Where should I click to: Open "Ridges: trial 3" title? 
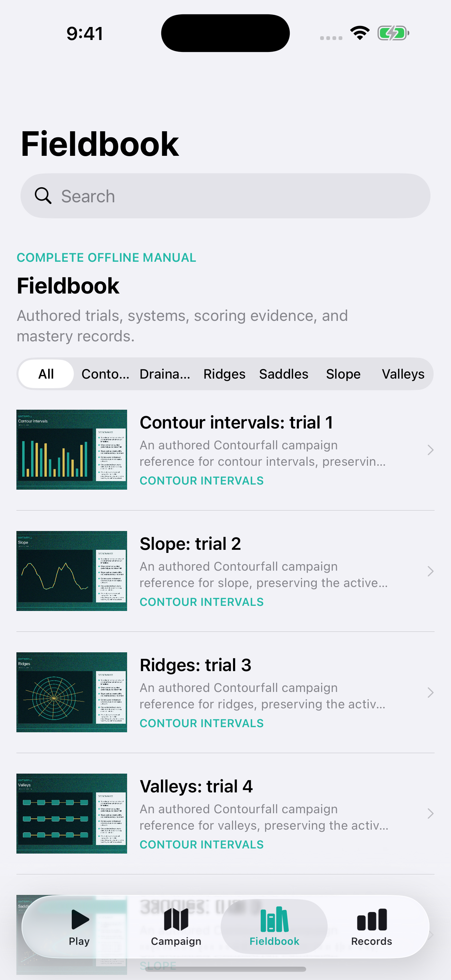click(x=195, y=665)
